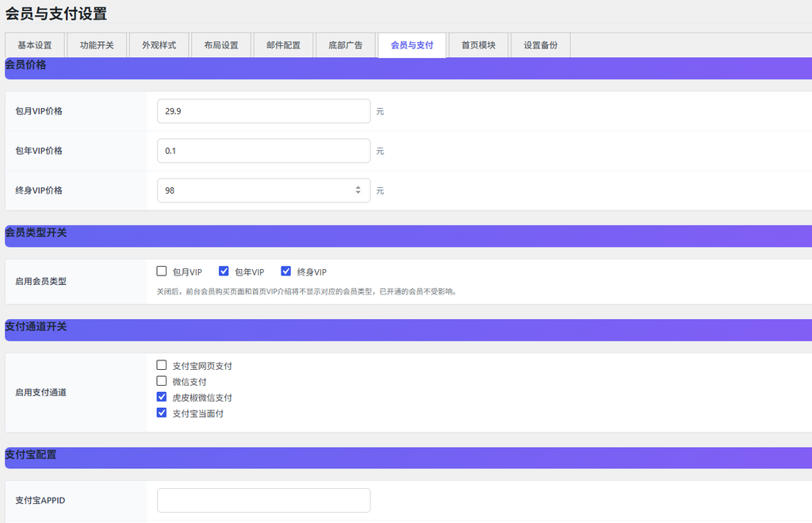Click the 会员价格 section header
The height and width of the screenshot is (523, 812).
(x=408, y=68)
